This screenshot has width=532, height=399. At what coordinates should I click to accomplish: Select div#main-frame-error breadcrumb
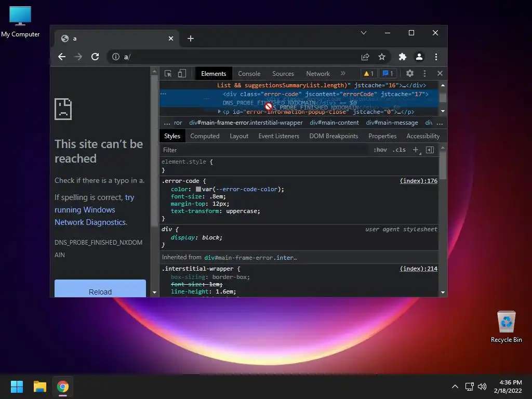(x=246, y=123)
